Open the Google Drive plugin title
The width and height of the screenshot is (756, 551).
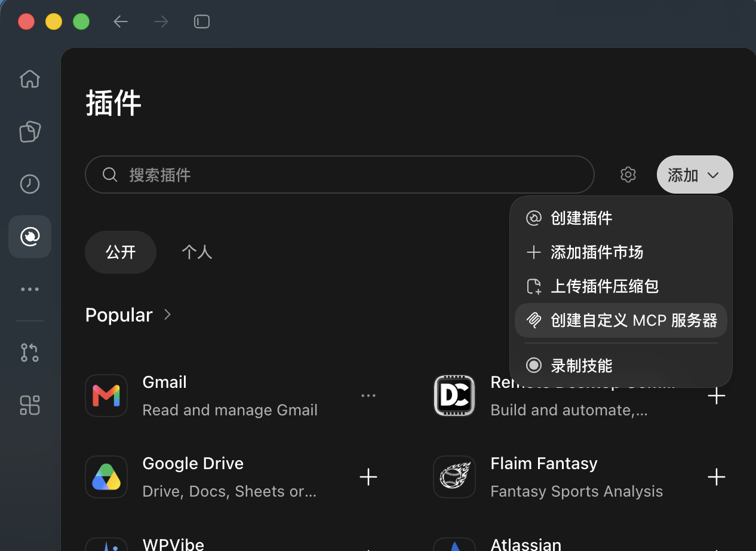[193, 464]
